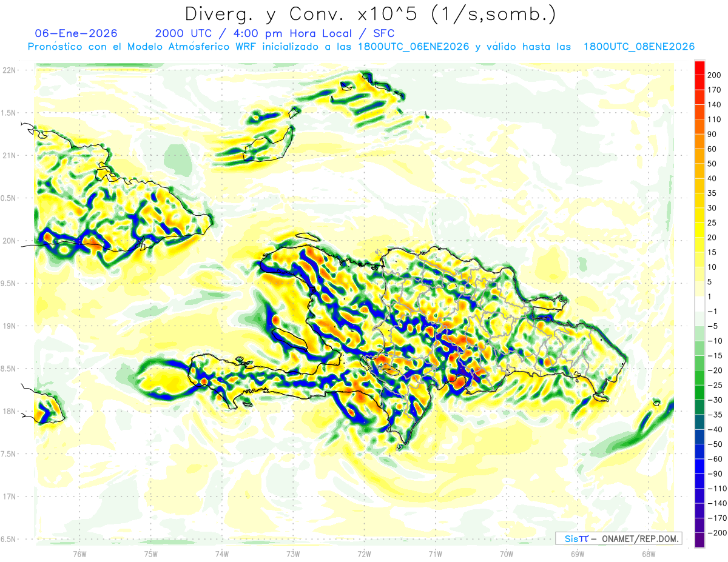The width and height of the screenshot is (728, 562).
Task: Click the '71W' longitude label
Action: [x=435, y=554]
